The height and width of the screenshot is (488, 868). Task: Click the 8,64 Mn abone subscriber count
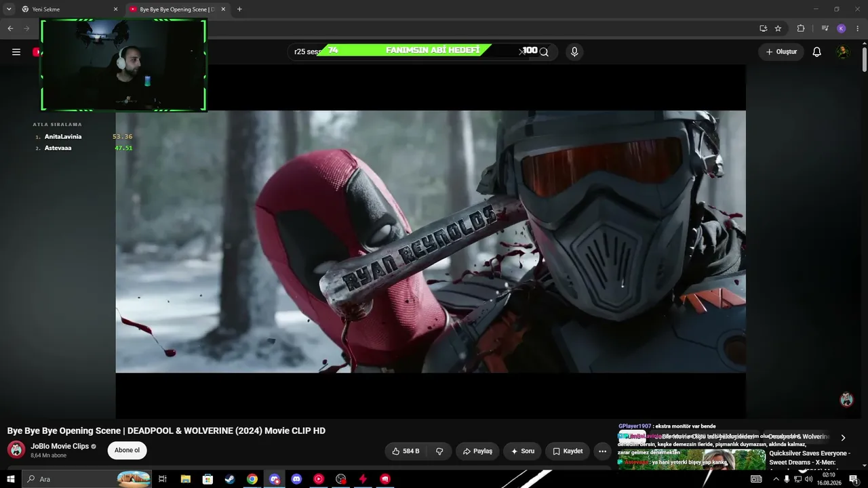(49, 455)
